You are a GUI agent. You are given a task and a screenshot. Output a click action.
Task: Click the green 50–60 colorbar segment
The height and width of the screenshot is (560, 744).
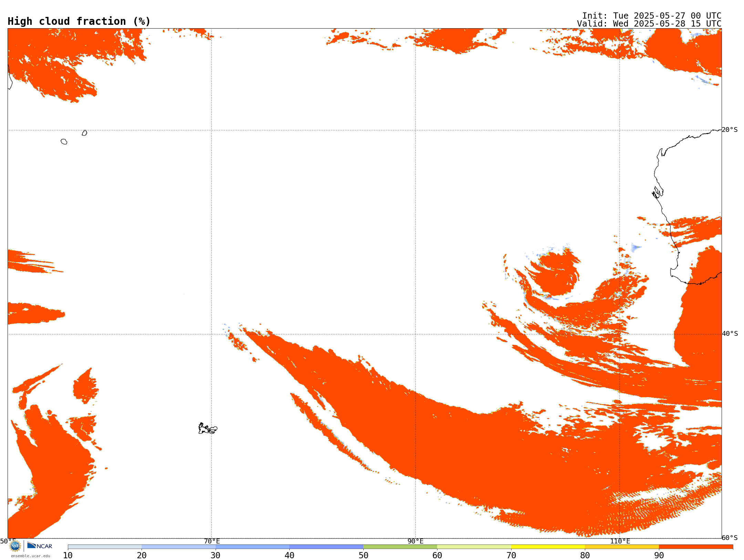400,547
